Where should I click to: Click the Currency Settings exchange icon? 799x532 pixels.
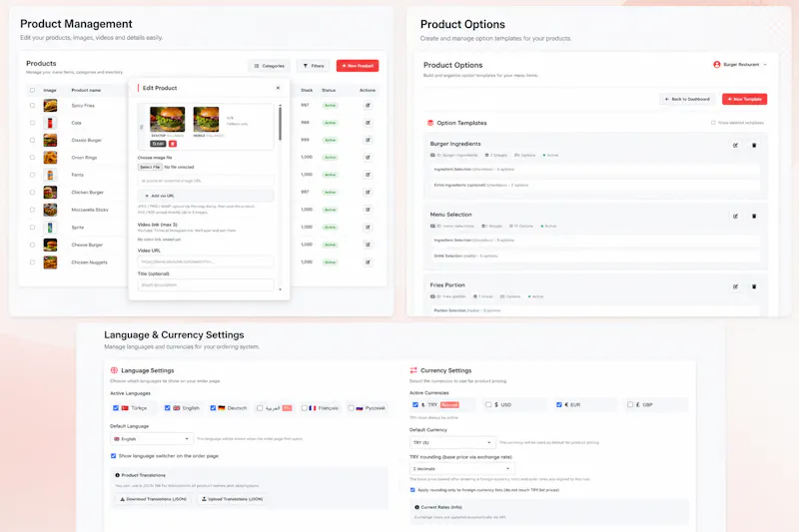point(413,370)
